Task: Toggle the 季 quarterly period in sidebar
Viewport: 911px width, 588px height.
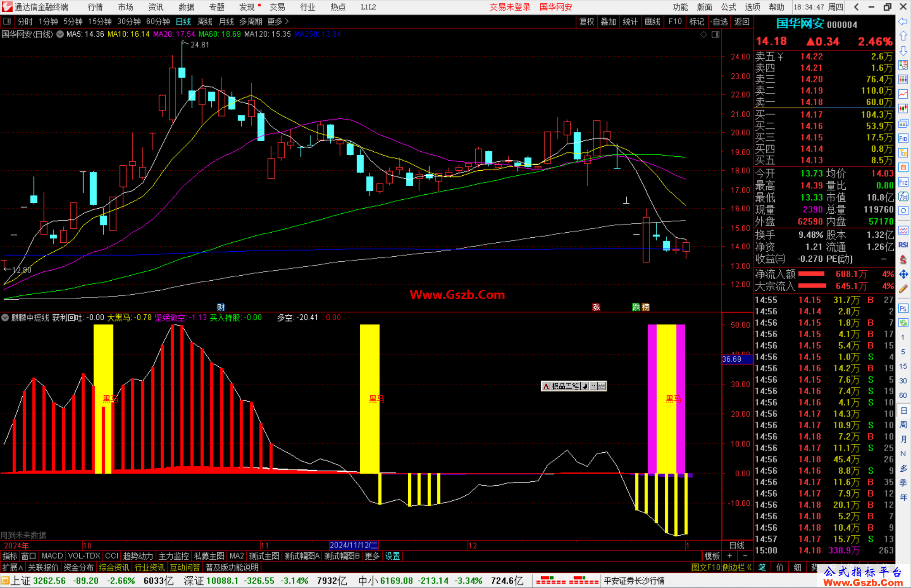Action: (903, 483)
